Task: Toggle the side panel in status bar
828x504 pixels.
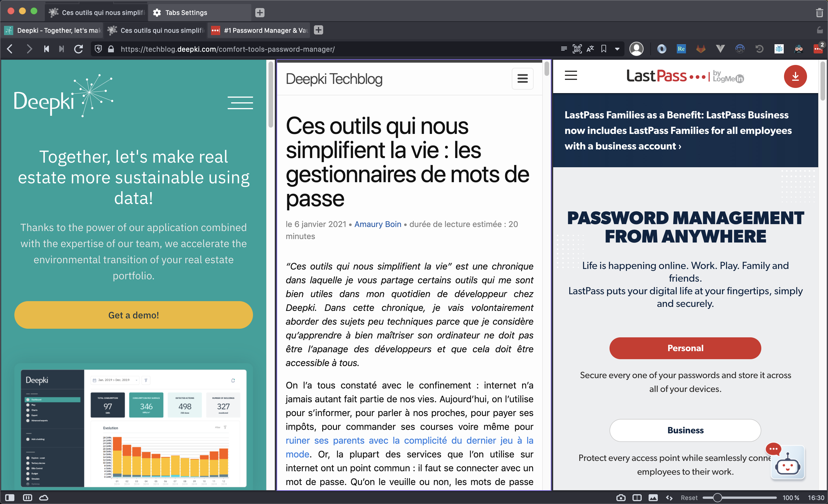Action: click(10, 497)
